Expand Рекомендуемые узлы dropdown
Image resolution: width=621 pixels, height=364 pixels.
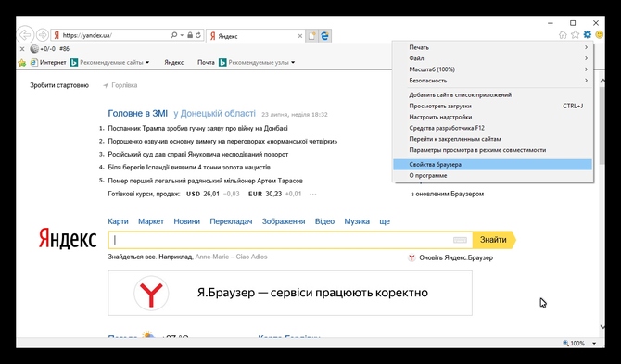pos(293,62)
